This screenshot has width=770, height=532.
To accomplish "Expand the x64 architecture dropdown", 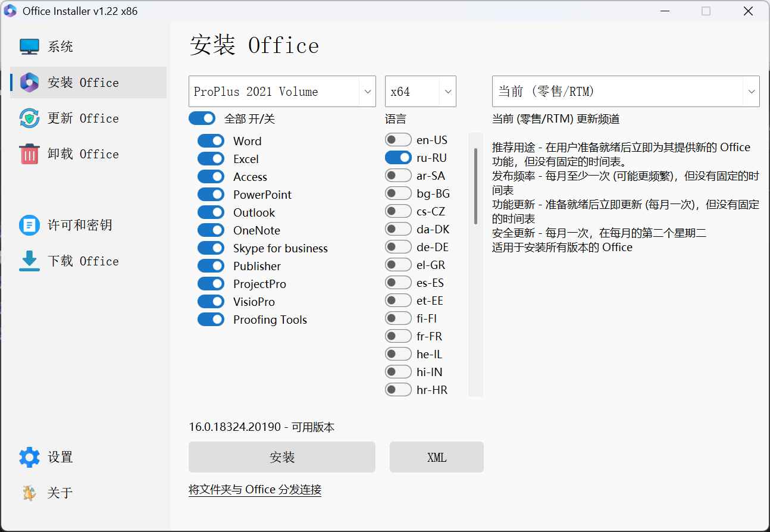I will pyautogui.click(x=420, y=91).
